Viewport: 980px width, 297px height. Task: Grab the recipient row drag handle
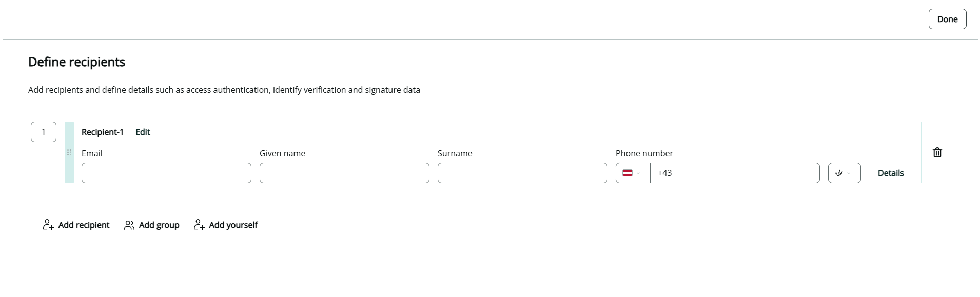click(x=69, y=152)
